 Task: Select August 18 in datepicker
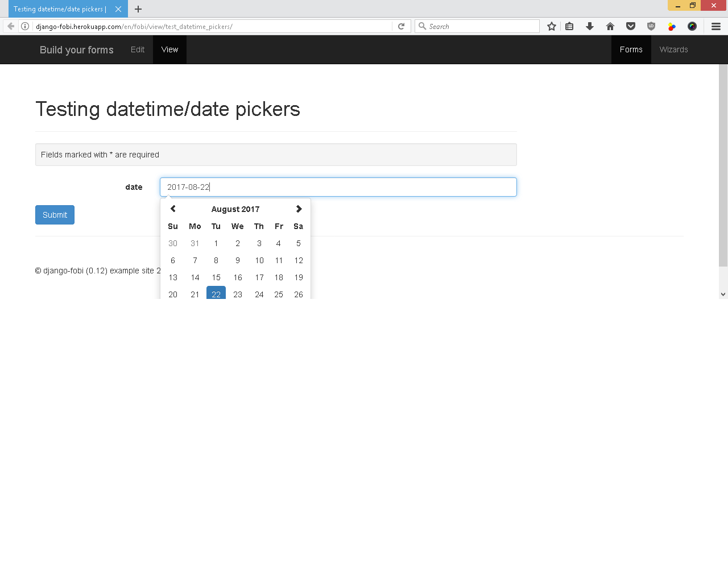(279, 277)
